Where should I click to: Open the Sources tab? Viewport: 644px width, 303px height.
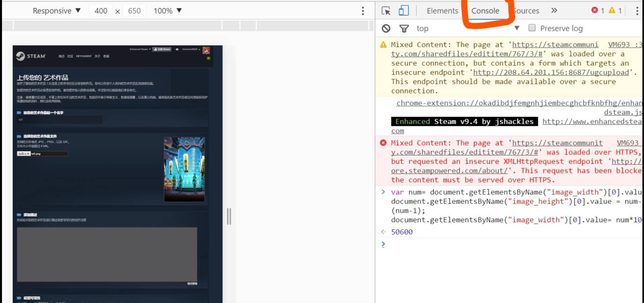(526, 11)
